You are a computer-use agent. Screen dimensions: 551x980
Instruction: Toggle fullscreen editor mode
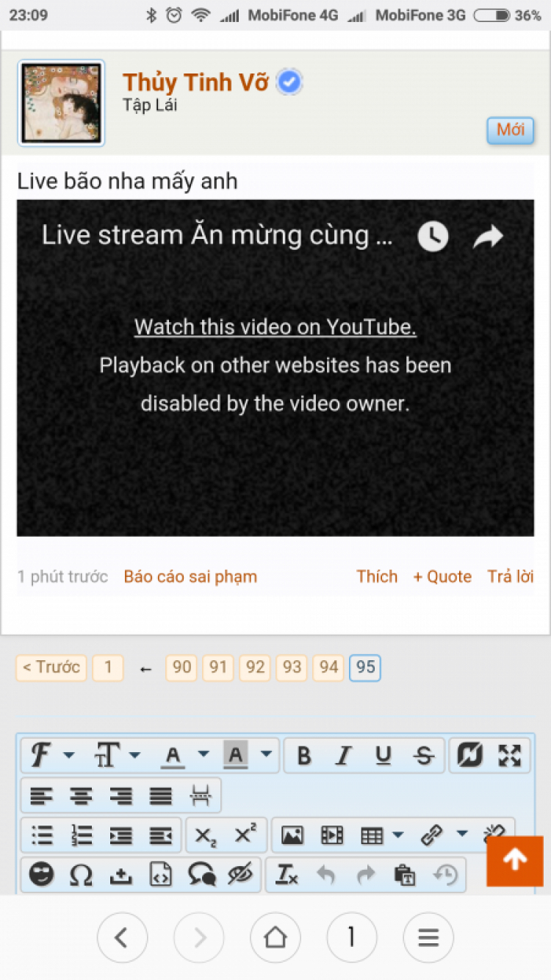click(x=509, y=755)
